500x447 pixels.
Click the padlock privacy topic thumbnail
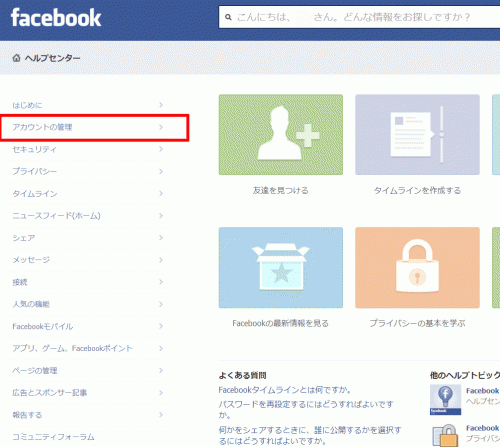click(445, 435)
